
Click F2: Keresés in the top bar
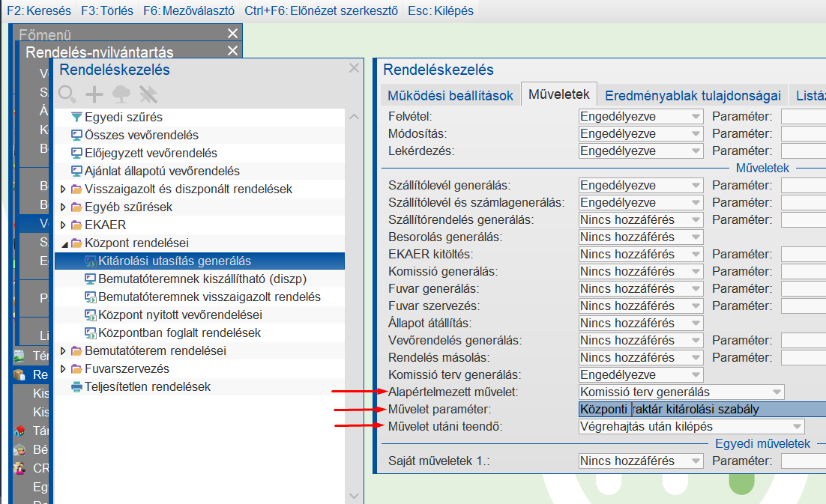tap(39, 11)
